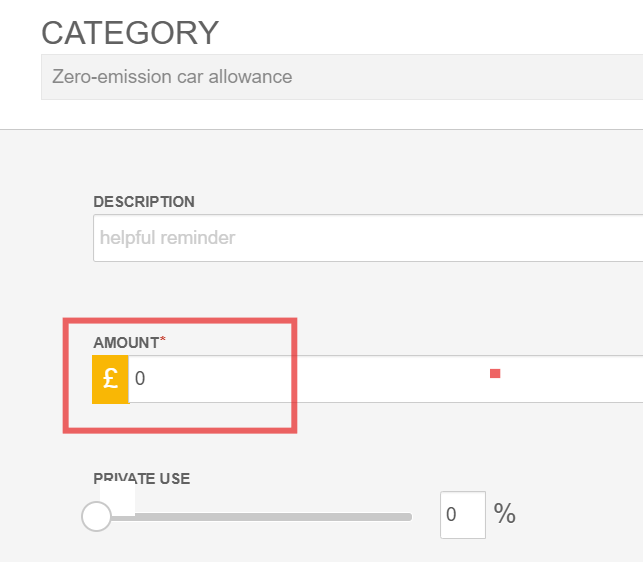
Task: Click the middle of Private Use slider track
Action: point(254,517)
